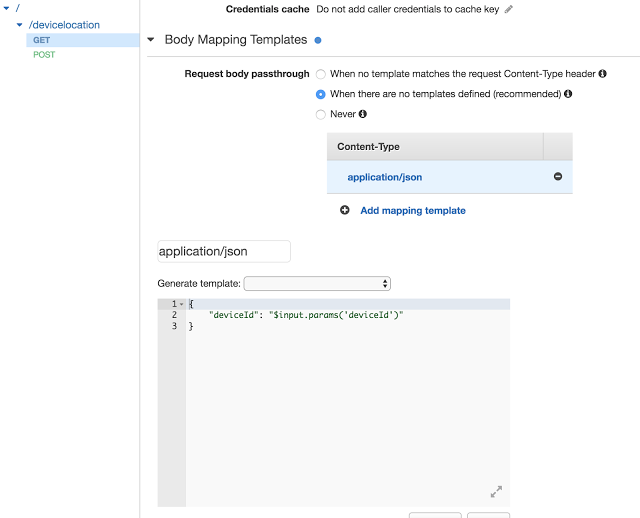Choose the Never passthrough radio button
Screen dimensions: 640x518
pyautogui.click(x=321, y=114)
